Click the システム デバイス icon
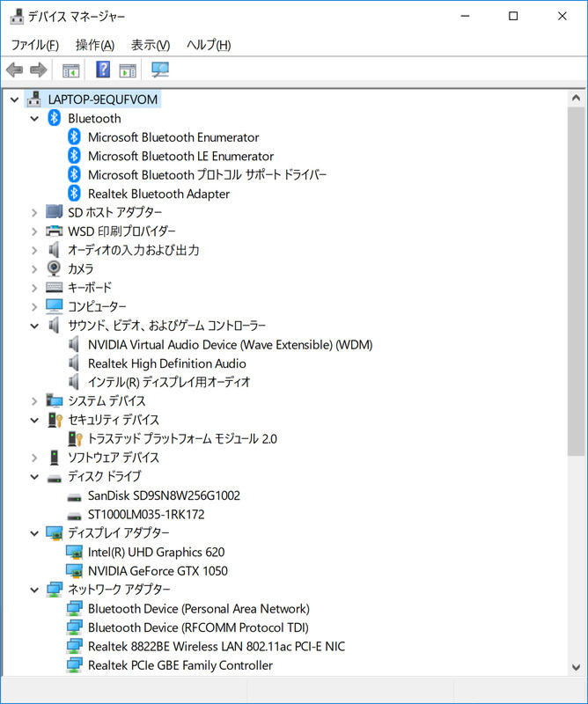 [55, 400]
